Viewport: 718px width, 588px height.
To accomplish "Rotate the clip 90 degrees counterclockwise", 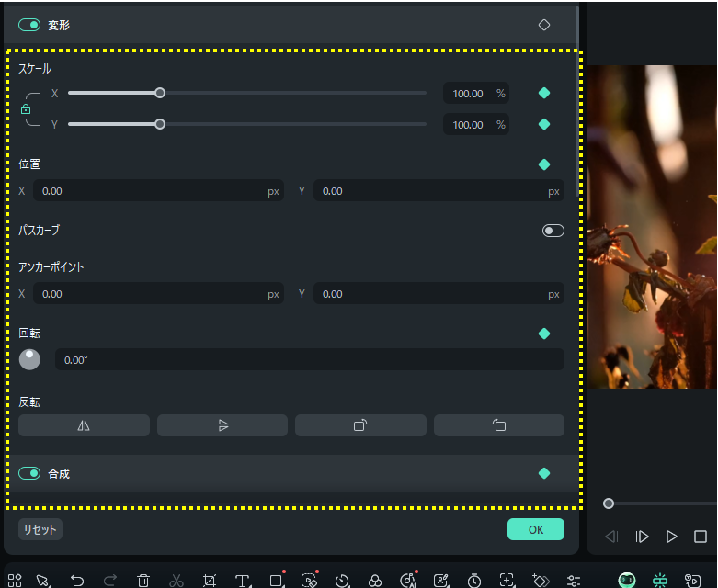I will tap(499, 425).
